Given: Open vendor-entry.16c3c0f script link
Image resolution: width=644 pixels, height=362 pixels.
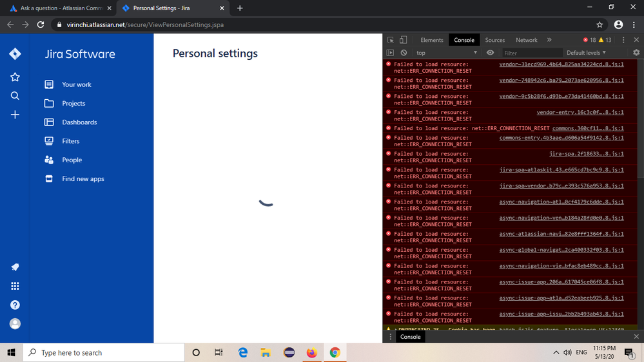Looking at the screenshot, I should coord(580,112).
